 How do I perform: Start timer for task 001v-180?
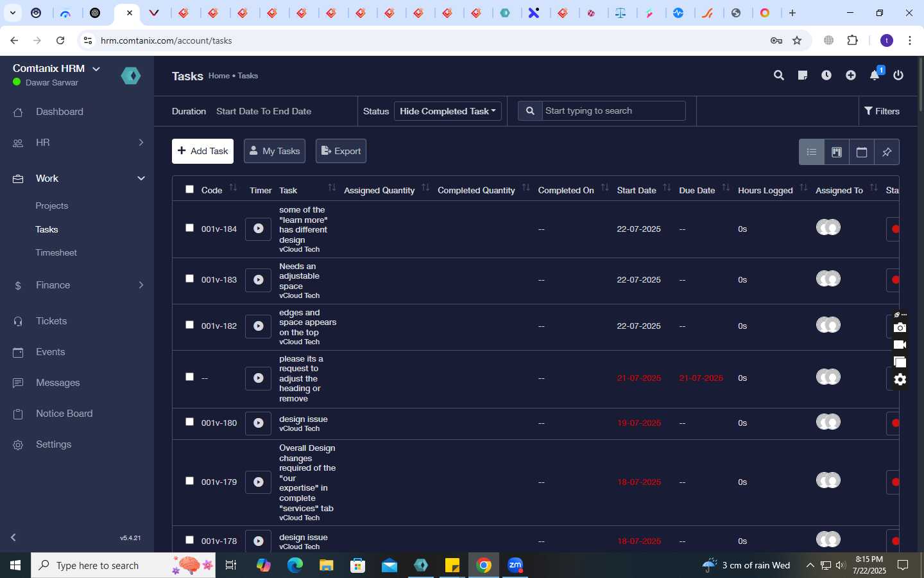pyautogui.click(x=259, y=423)
